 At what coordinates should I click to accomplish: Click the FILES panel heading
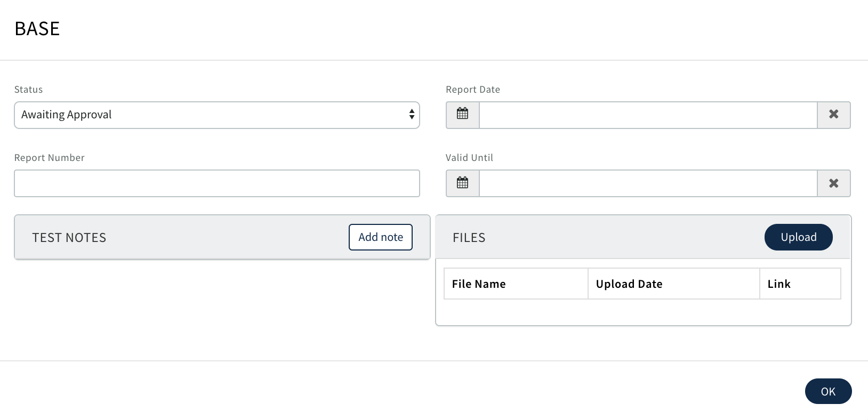469,238
